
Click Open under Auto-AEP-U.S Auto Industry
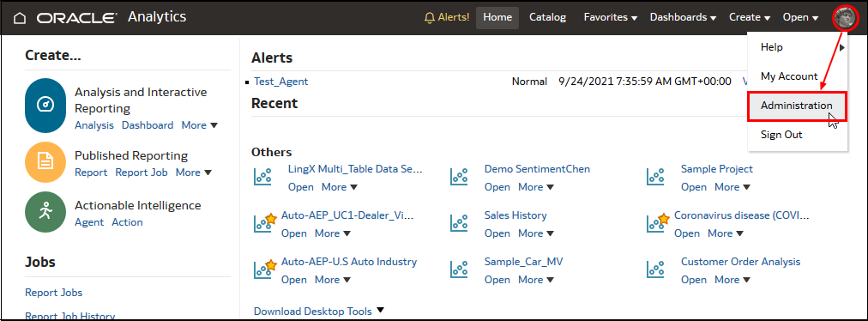coord(294,280)
